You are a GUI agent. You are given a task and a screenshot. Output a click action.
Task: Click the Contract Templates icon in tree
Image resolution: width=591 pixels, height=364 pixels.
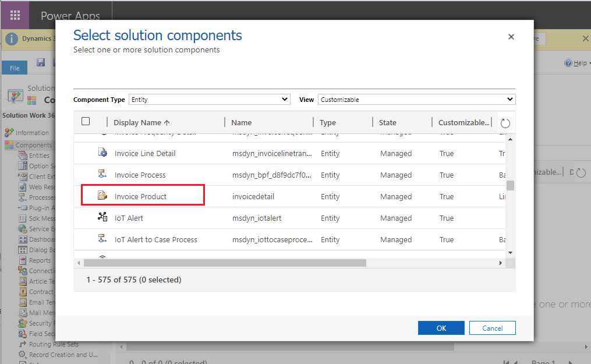23,292
